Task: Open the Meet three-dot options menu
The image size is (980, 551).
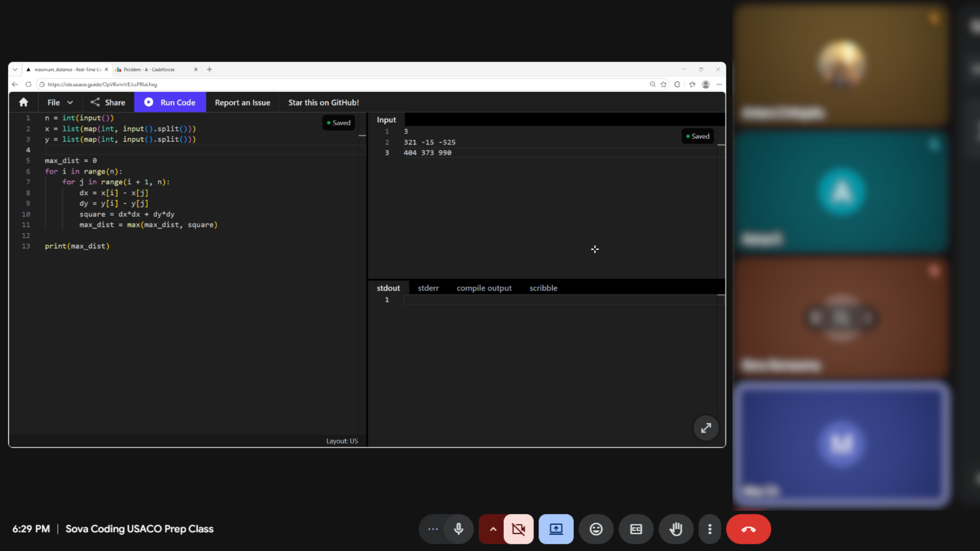Action: coord(709,529)
